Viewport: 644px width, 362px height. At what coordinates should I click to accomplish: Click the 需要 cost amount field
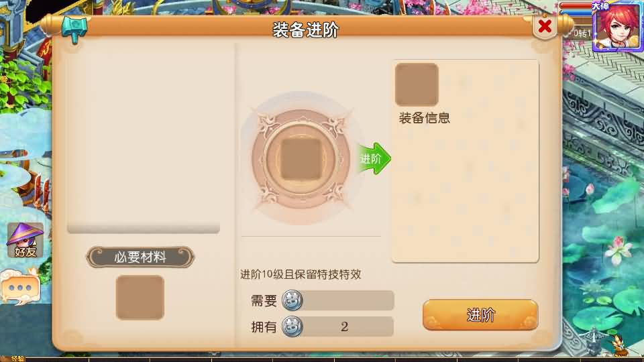coord(338,300)
